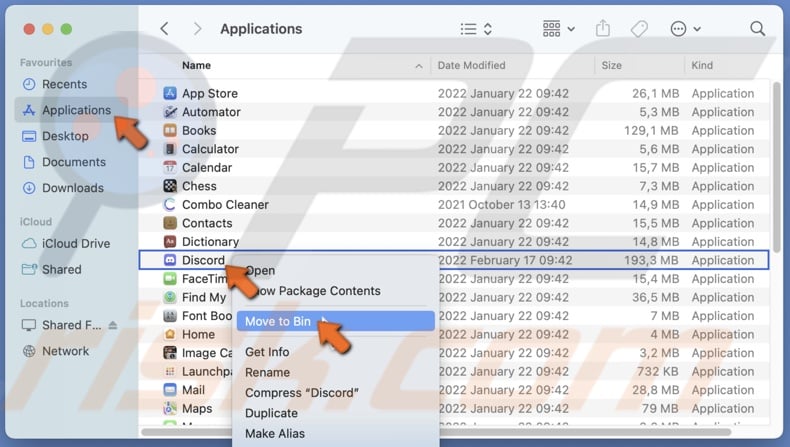Sort by the Name column header

(x=196, y=66)
